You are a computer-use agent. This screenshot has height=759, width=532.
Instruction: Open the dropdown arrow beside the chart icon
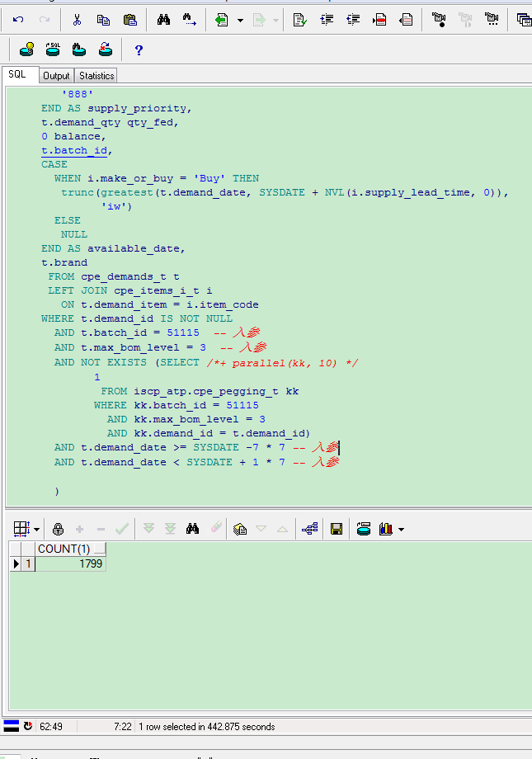(x=402, y=530)
